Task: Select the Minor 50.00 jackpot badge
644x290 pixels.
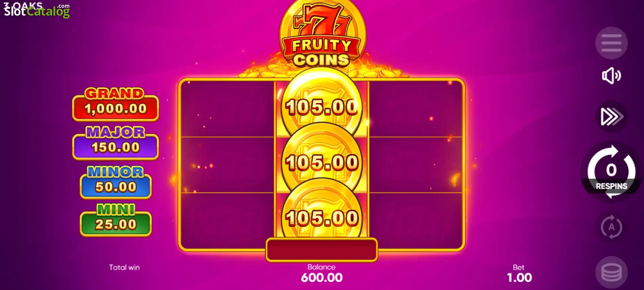Action: (x=116, y=182)
